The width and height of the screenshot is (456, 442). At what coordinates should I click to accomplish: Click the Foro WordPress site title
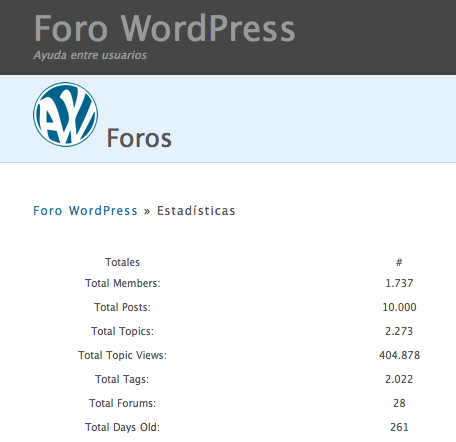[x=165, y=28]
